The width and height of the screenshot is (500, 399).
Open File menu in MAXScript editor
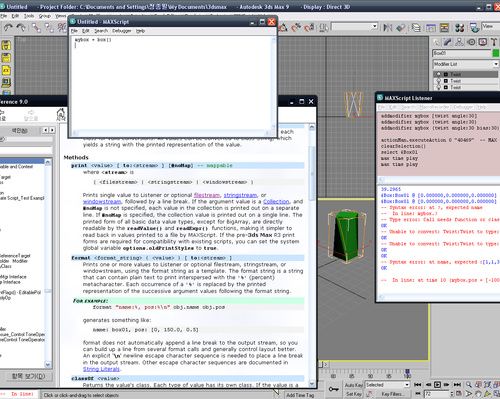pos(74,31)
